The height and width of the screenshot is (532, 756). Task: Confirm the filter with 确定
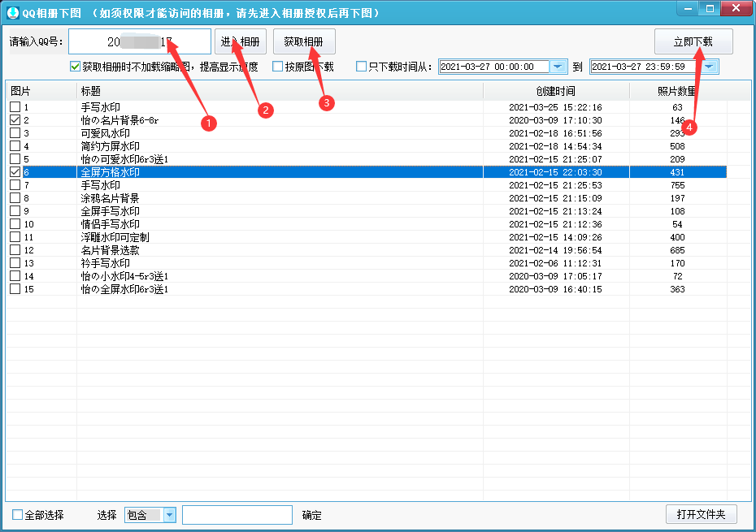pos(311,515)
